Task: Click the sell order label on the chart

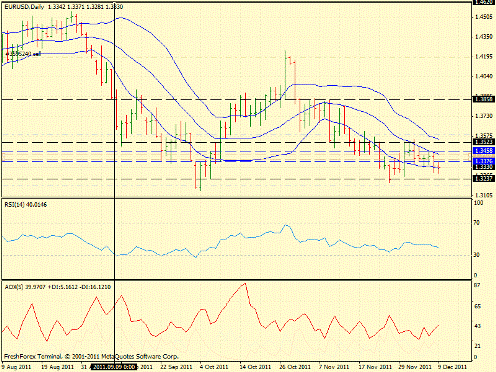Action: point(23,54)
